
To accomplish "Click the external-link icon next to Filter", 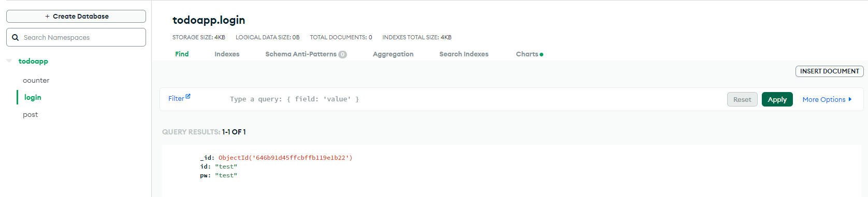I will click(188, 96).
